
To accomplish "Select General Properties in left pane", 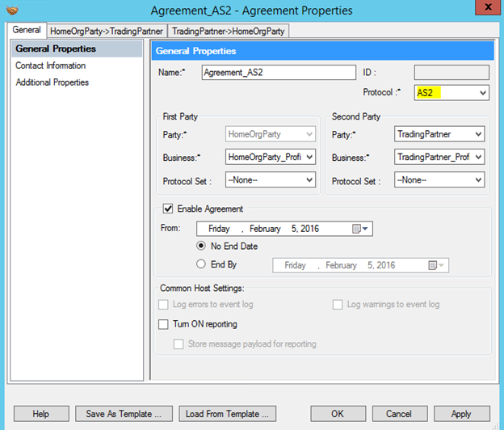I will click(77, 48).
